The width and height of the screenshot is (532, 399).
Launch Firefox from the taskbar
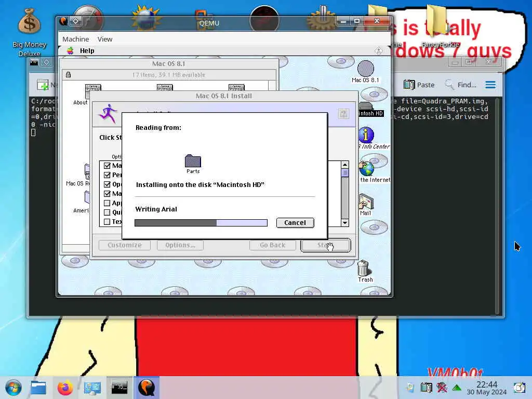(65, 388)
